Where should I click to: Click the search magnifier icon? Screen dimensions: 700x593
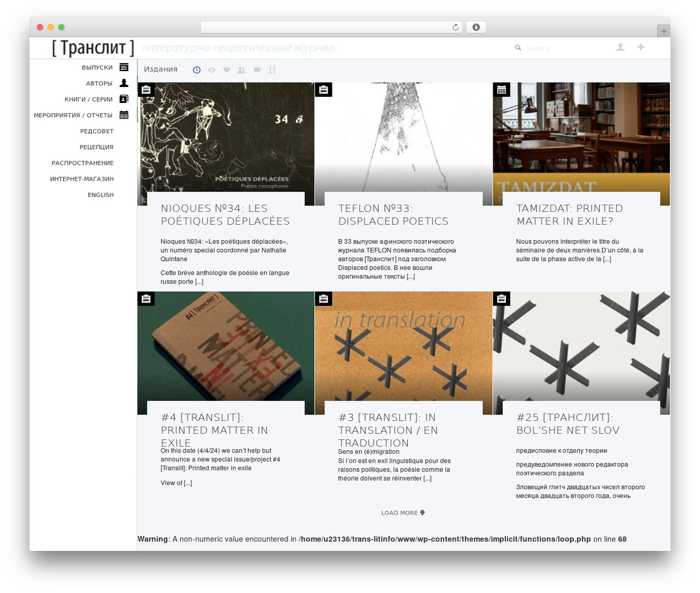518,48
